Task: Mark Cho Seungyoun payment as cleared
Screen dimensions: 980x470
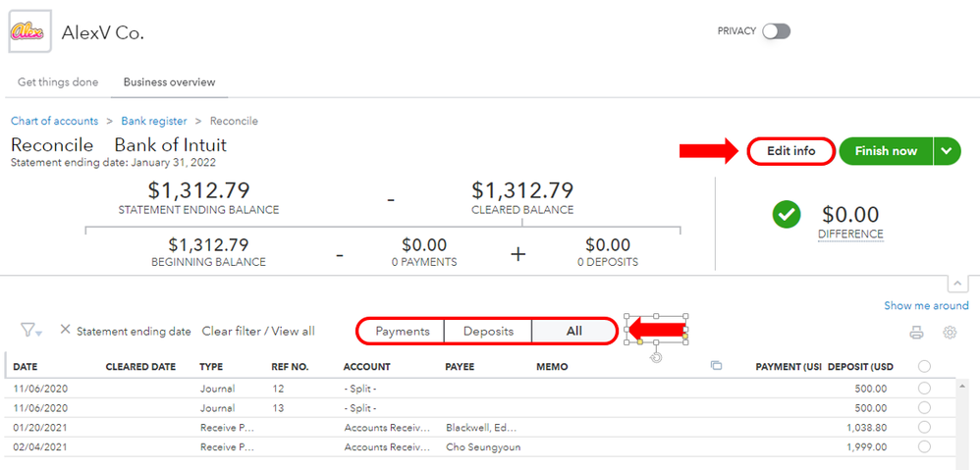Action: click(924, 446)
